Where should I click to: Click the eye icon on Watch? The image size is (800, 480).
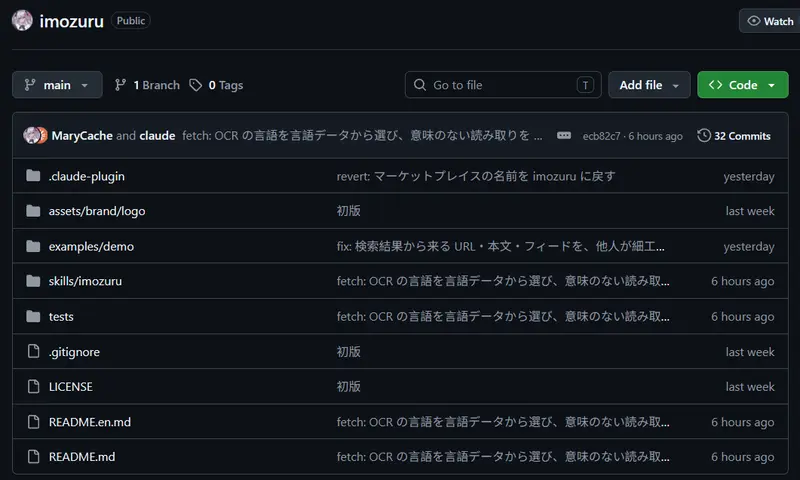point(754,21)
